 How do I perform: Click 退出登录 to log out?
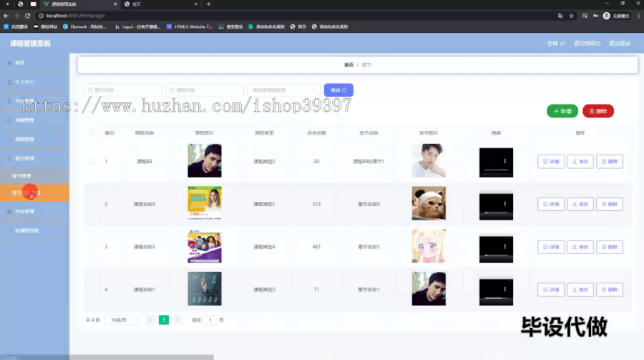point(620,43)
